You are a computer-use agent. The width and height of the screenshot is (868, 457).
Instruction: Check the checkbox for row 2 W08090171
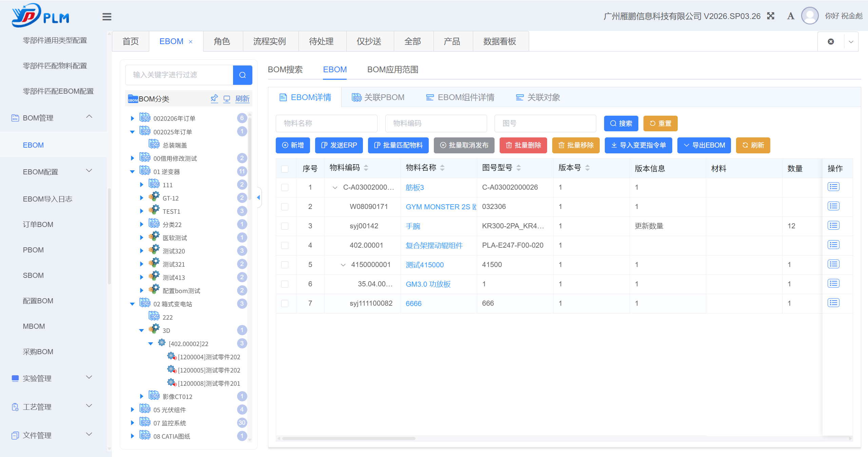(x=285, y=207)
